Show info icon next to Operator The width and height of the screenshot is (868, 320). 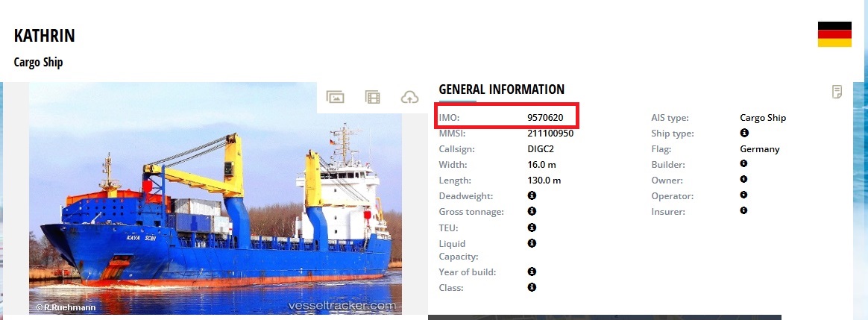(x=743, y=195)
